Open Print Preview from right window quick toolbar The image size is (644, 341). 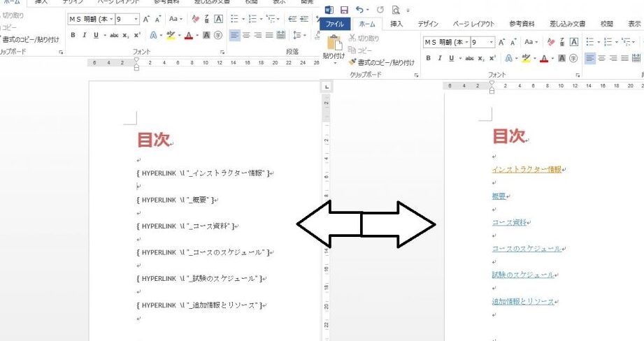point(396,10)
